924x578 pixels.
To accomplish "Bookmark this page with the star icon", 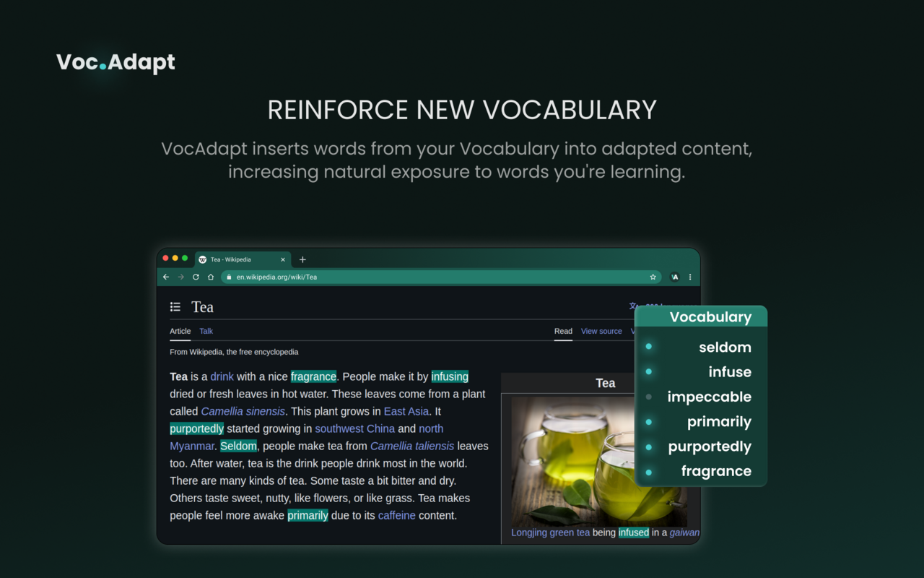I will [653, 277].
